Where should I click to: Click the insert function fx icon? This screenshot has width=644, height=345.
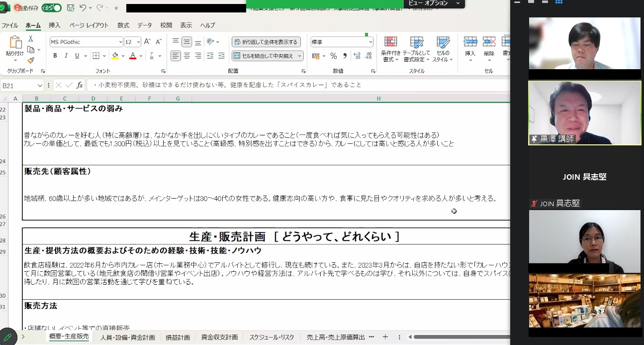pyautogui.click(x=80, y=85)
